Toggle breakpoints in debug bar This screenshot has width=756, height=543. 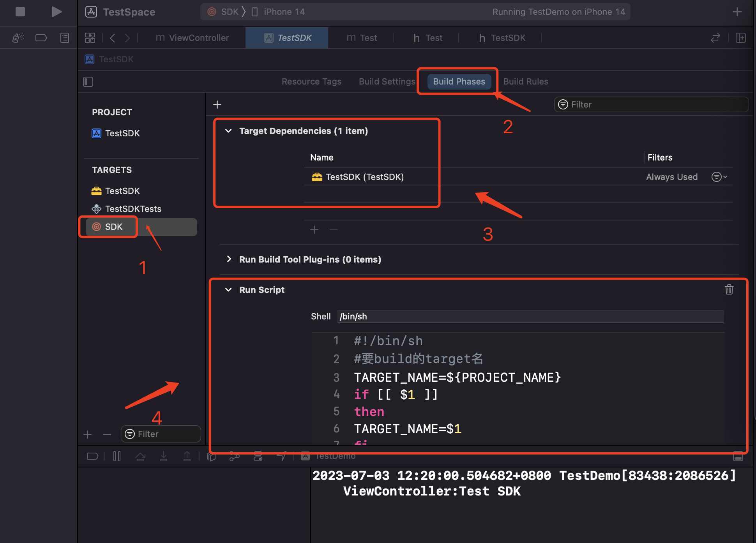pos(92,456)
